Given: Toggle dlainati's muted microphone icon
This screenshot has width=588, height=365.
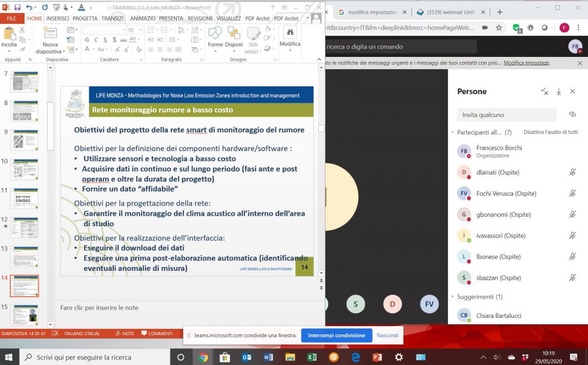Looking at the screenshot, I should coord(572,172).
